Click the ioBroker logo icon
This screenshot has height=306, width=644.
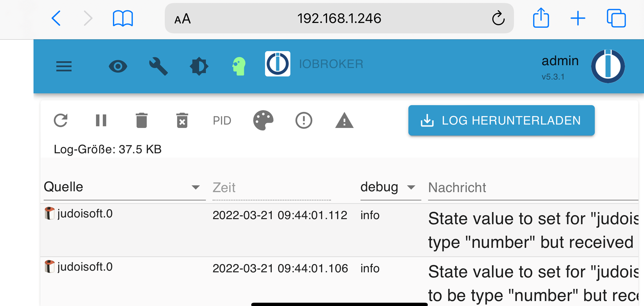click(x=278, y=64)
